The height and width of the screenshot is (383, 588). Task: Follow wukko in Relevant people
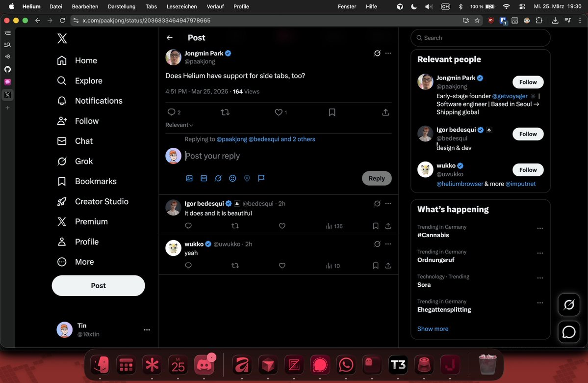[x=528, y=170]
